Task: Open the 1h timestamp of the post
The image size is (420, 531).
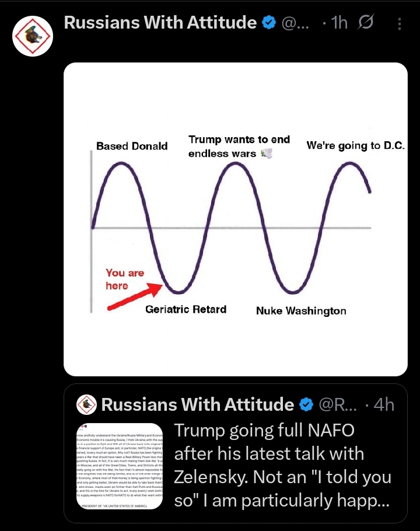Action: tap(339, 23)
